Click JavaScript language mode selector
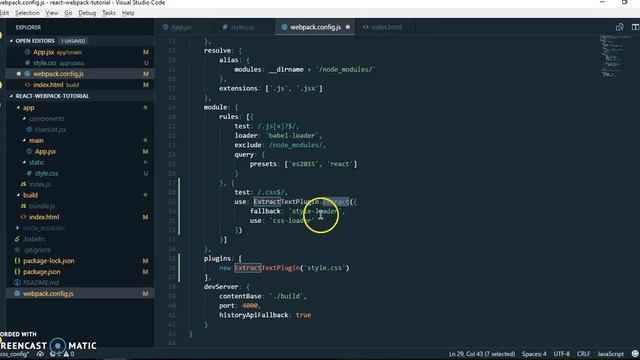640x360 pixels. coord(610,354)
